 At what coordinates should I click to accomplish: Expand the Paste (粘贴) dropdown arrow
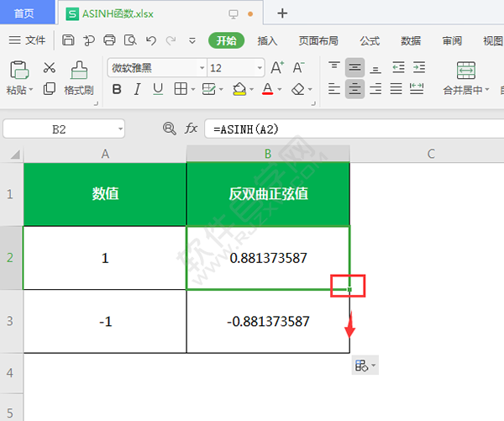(31, 89)
